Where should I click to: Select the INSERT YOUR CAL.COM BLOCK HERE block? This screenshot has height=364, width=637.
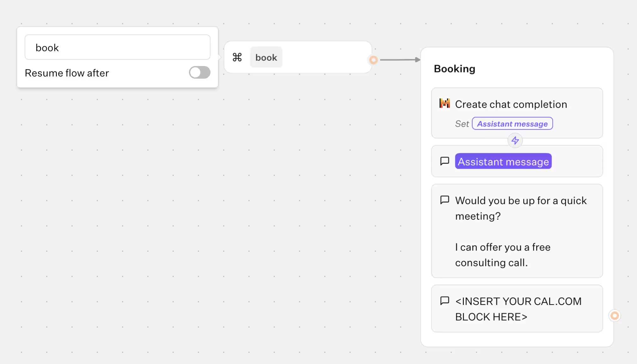[517, 309]
